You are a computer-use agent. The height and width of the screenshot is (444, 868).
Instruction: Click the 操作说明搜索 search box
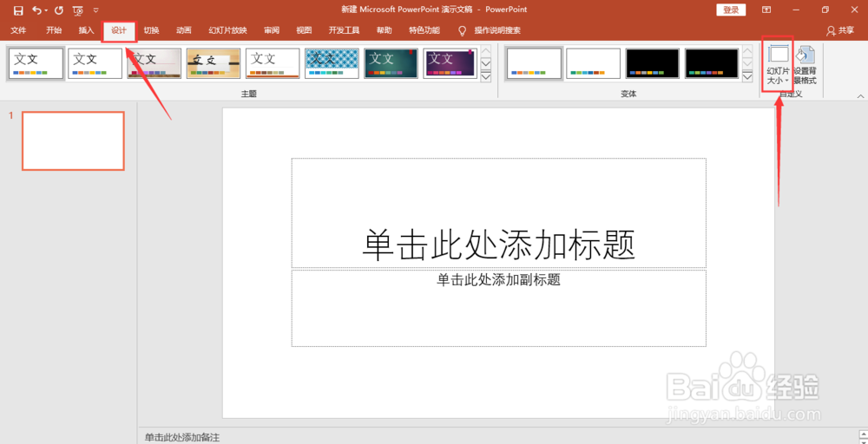click(497, 30)
